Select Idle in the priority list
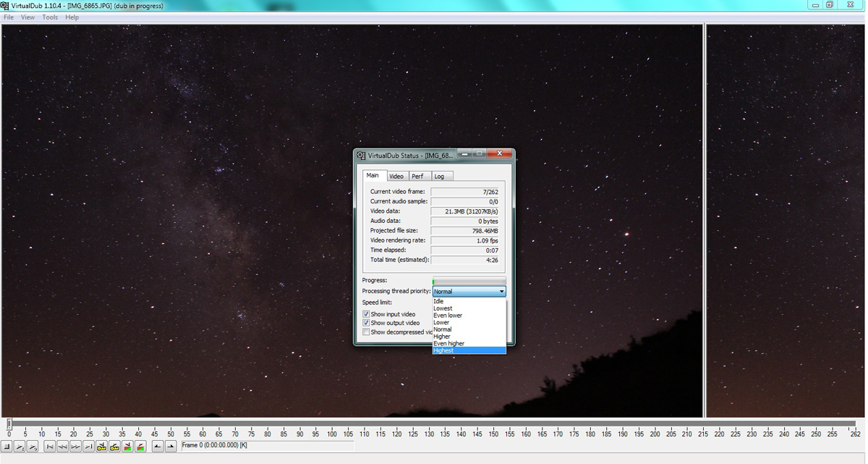The width and height of the screenshot is (868, 464). click(469, 301)
